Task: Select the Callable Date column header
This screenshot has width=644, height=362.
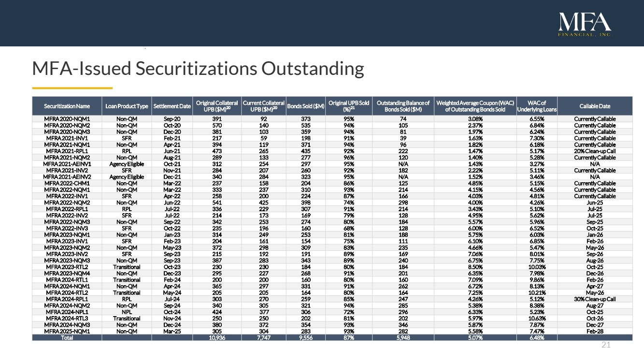Action: [x=595, y=106]
